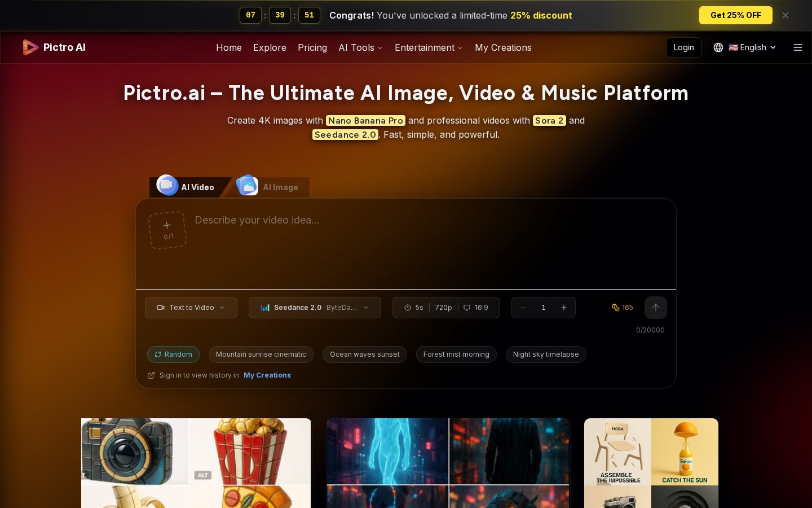Open the blue hologram figure thumbnail

tap(448, 463)
